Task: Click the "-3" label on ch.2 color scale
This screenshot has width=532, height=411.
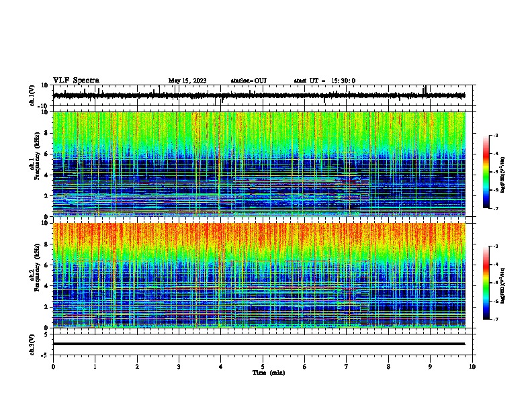Action: point(495,246)
